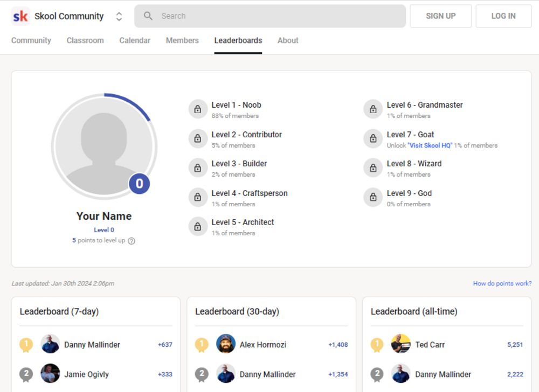The height and width of the screenshot is (392, 539).
Task: Click the LOG IN button
Action: click(x=503, y=16)
